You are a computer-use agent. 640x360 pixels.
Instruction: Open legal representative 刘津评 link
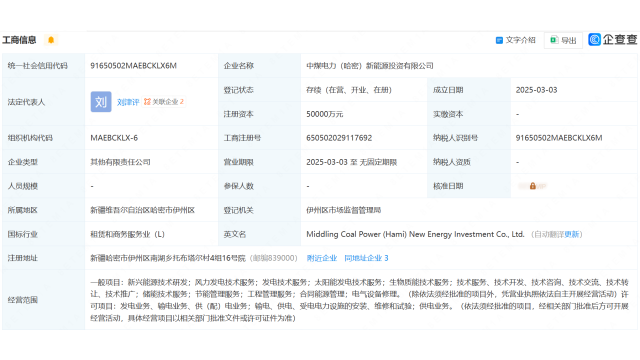tap(128, 102)
